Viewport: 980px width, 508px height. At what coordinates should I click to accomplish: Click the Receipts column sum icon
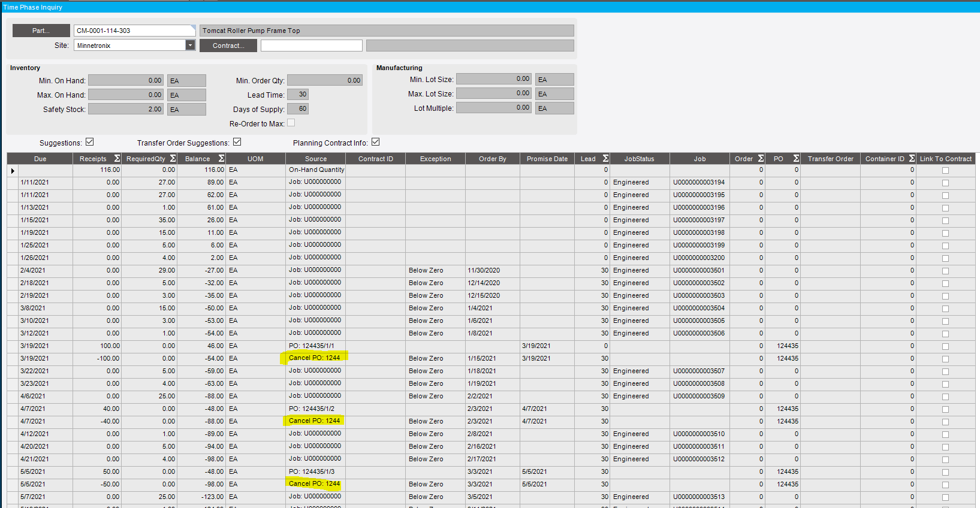coord(117,159)
